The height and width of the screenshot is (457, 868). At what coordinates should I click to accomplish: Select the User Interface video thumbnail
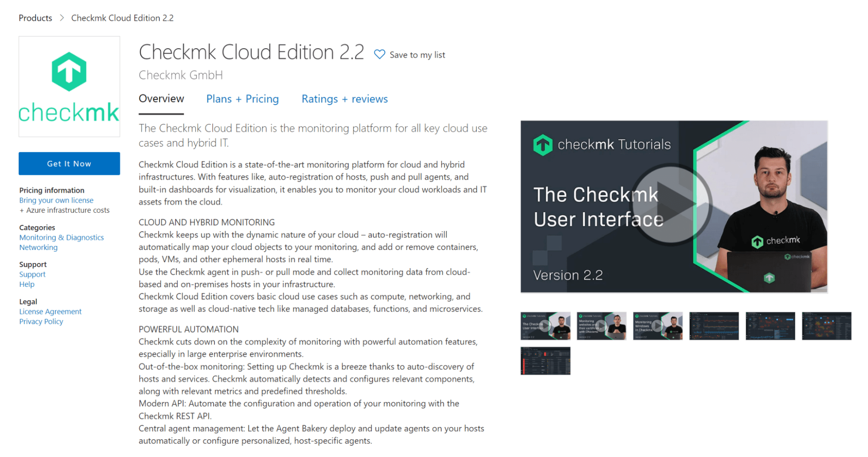pos(545,326)
